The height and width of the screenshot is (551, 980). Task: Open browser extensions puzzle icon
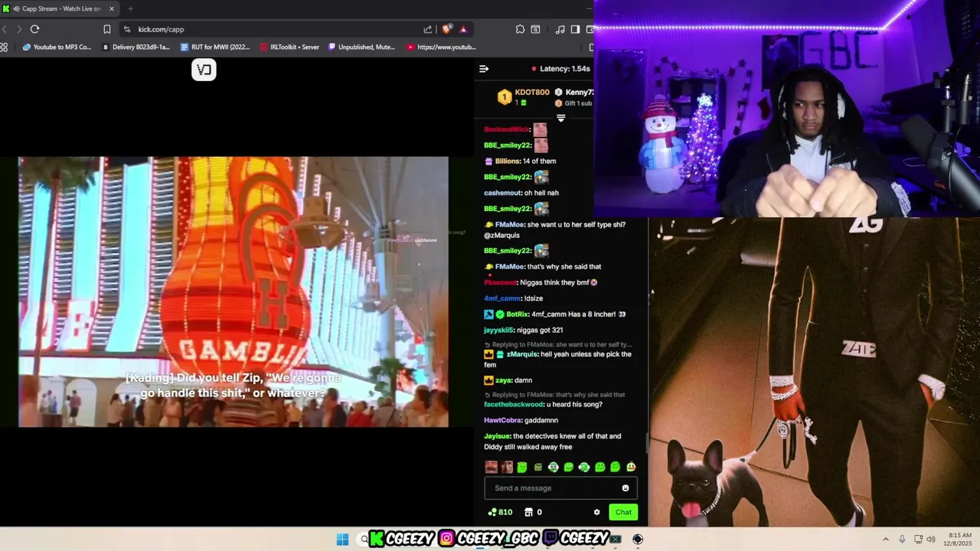click(520, 29)
